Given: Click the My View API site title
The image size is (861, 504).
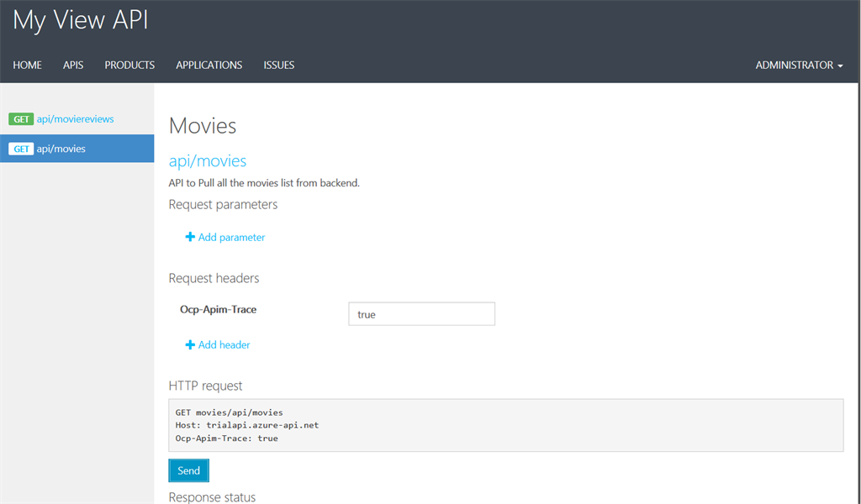Looking at the screenshot, I should [81, 21].
